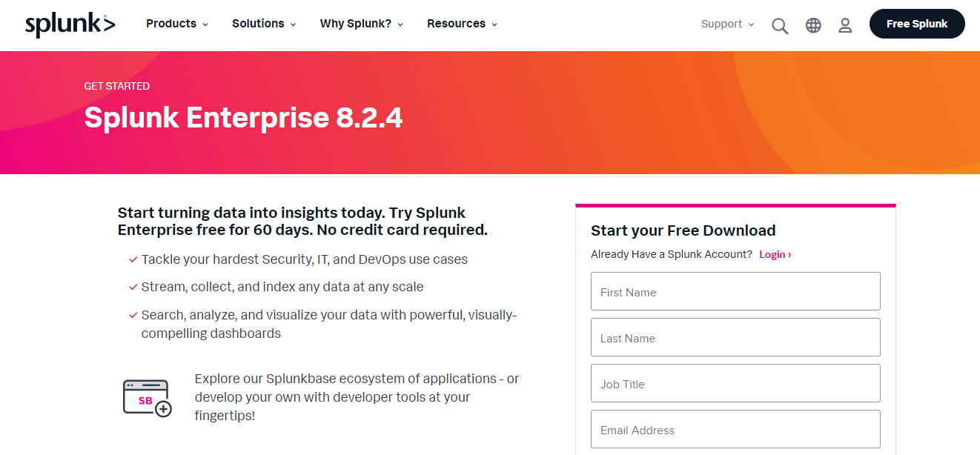
Task: Click the GET STARTED label
Action: click(x=116, y=86)
